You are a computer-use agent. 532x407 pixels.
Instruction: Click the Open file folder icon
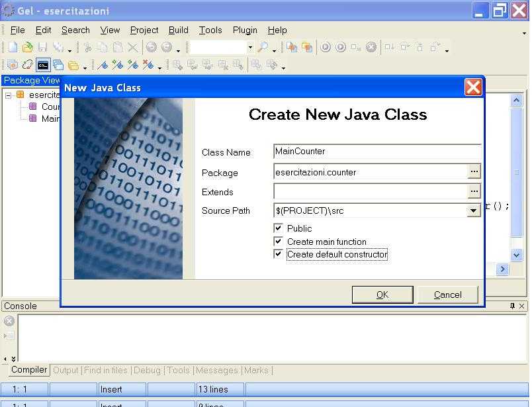[x=27, y=47]
